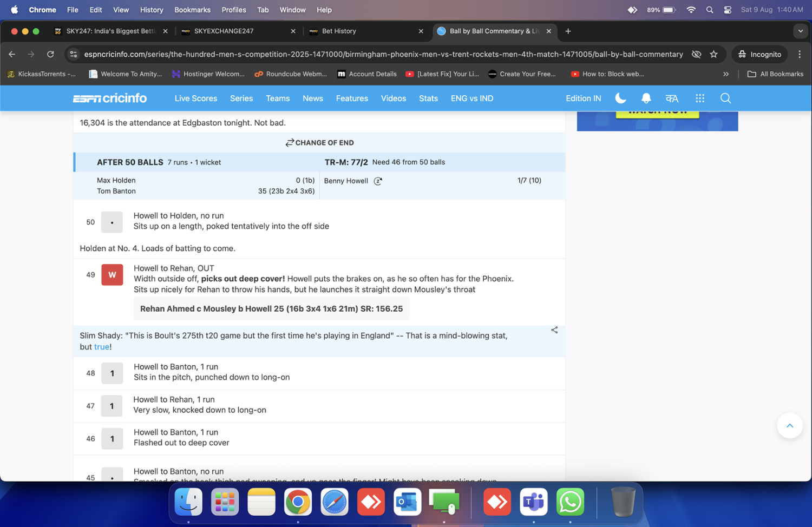Bookmark page with the star icon
This screenshot has height=527, width=812.
[x=713, y=54]
